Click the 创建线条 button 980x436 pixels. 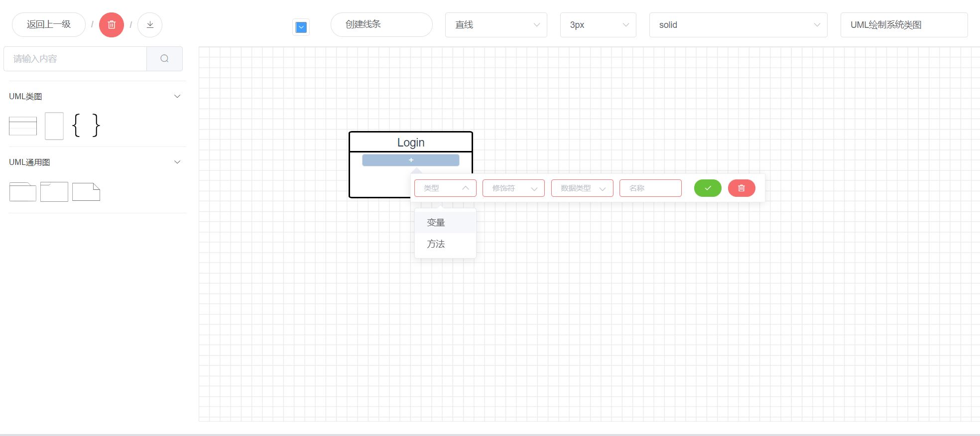pyautogui.click(x=381, y=24)
